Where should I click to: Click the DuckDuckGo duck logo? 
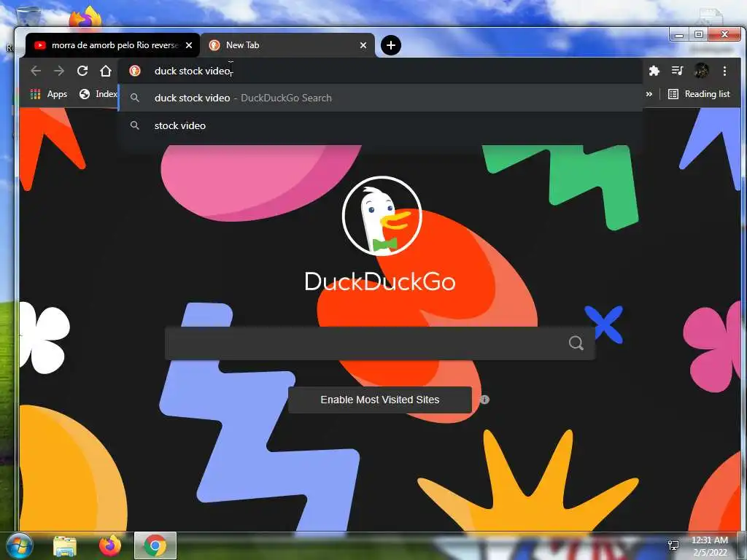[x=382, y=216]
